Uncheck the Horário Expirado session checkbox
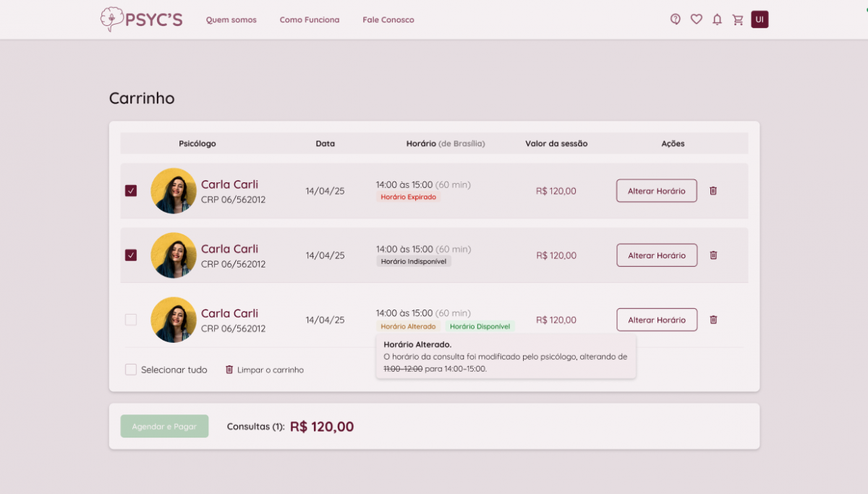 tap(131, 191)
